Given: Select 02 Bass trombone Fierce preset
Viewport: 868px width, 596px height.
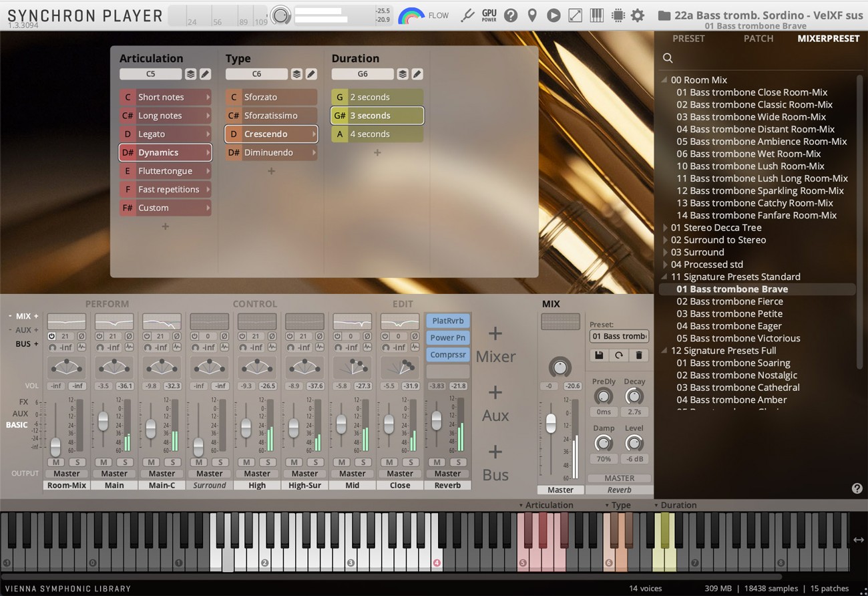Looking at the screenshot, I should 730,301.
